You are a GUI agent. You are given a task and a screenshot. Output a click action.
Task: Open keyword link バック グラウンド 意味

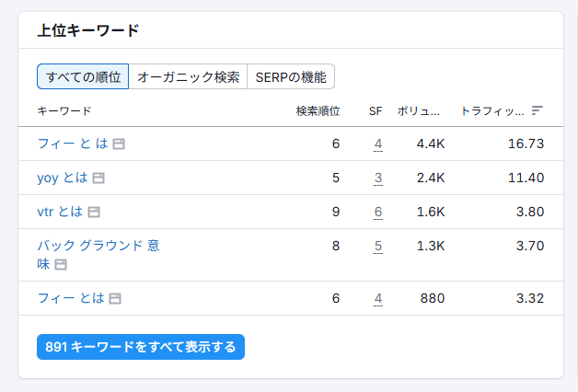(x=98, y=246)
